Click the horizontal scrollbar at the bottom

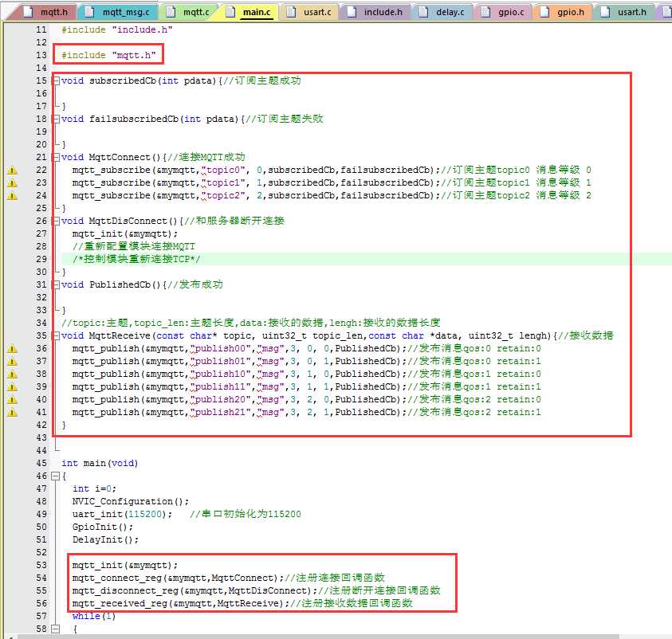point(320,637)
